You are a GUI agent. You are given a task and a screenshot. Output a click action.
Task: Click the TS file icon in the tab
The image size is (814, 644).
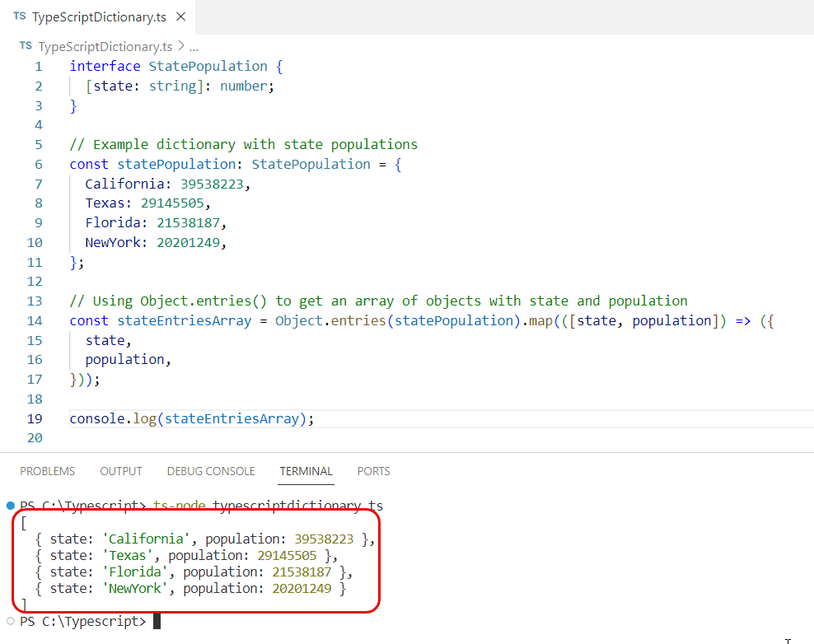(x=20, y=16)
